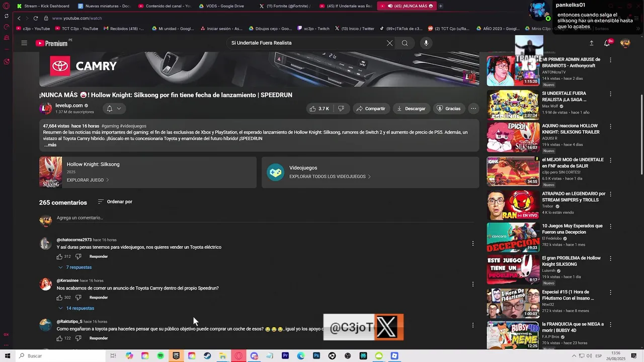This screenshot has height=362, width=644.
Task: Launch Epic Games from the taskbar
Action: pos(176,356)
